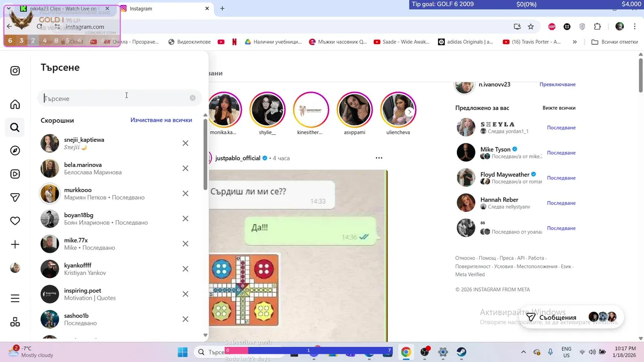644x362 pixels.
Task: Select the search panel scrollbar
Action: click(x=205, y=154)
